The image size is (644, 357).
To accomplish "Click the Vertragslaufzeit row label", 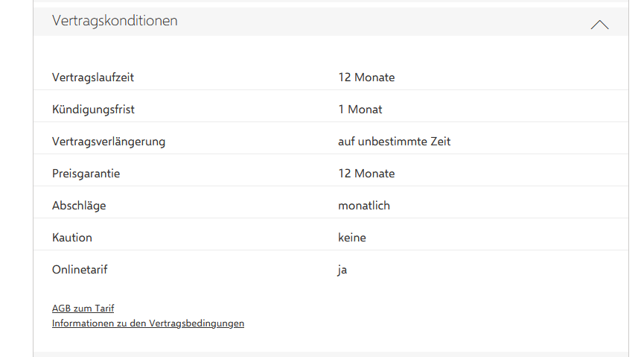I will point(93,78).
